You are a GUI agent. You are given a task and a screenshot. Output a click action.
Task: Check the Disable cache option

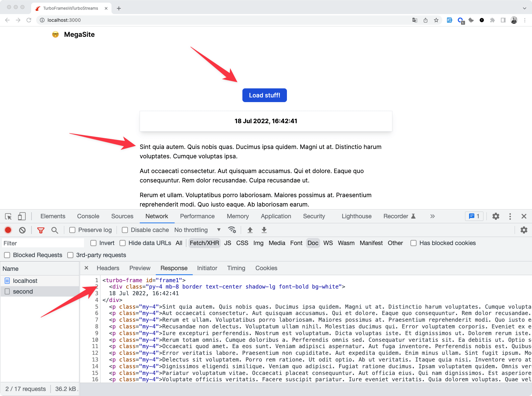click(125, 230)
